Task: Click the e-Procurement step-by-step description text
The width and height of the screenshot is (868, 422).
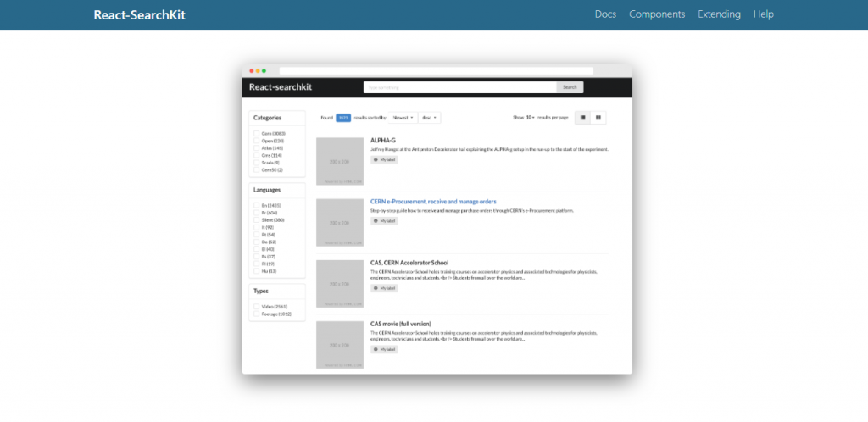Action: tap(472, 211)
